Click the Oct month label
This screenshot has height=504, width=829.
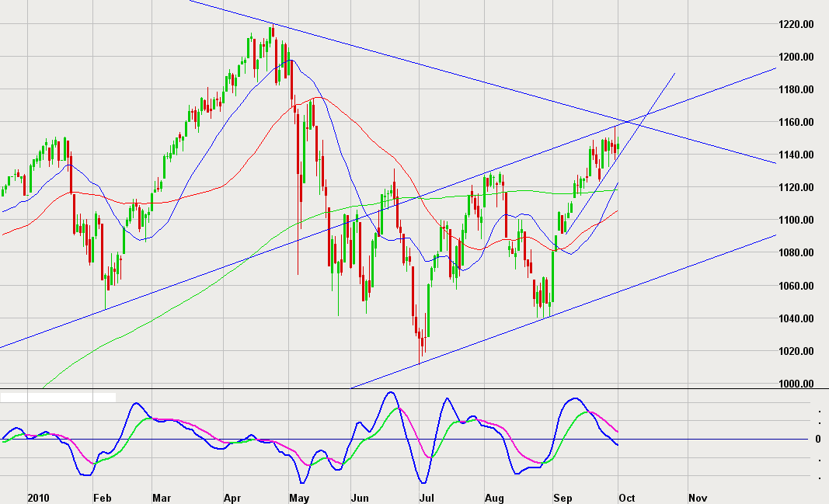pos(626,497)
